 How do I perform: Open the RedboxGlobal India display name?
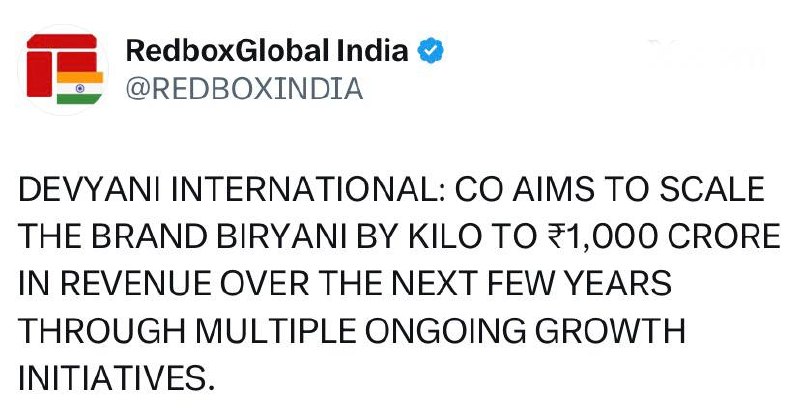(267, 51)
